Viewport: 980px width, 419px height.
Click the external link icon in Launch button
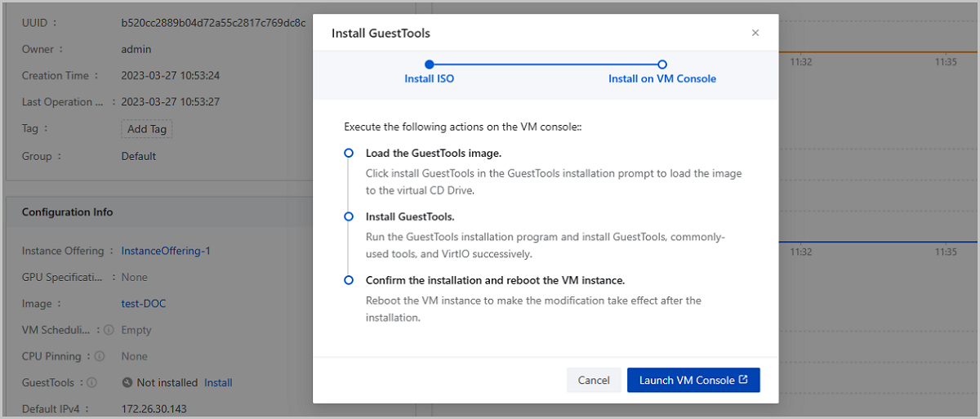743,380
